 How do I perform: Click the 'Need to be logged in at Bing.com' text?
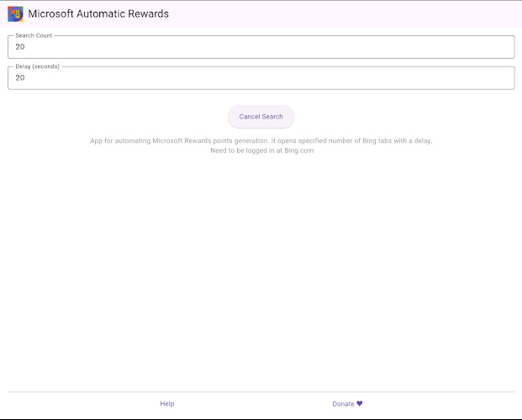click(x=262, y=150)
